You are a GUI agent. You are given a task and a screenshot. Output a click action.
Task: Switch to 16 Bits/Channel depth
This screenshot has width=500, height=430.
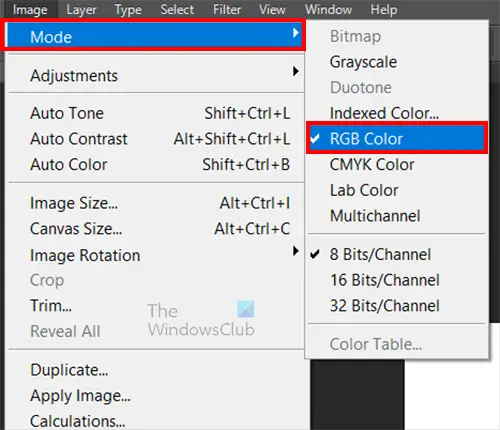pyautogui.click(x=397, y=280)
